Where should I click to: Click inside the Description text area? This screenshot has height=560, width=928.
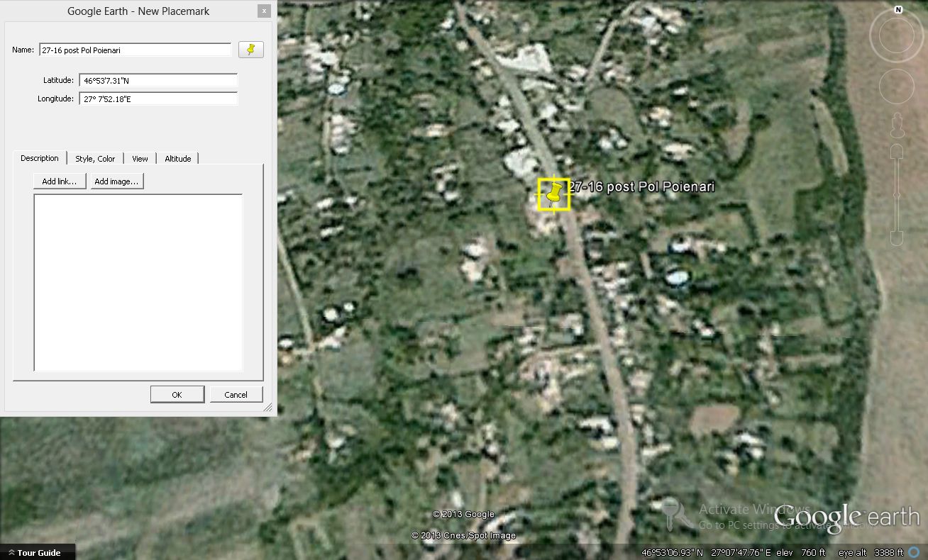point(138,282)
